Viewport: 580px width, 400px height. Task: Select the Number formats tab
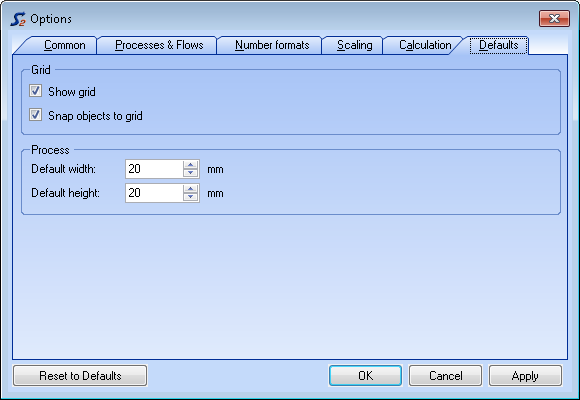tap(272, 45)
